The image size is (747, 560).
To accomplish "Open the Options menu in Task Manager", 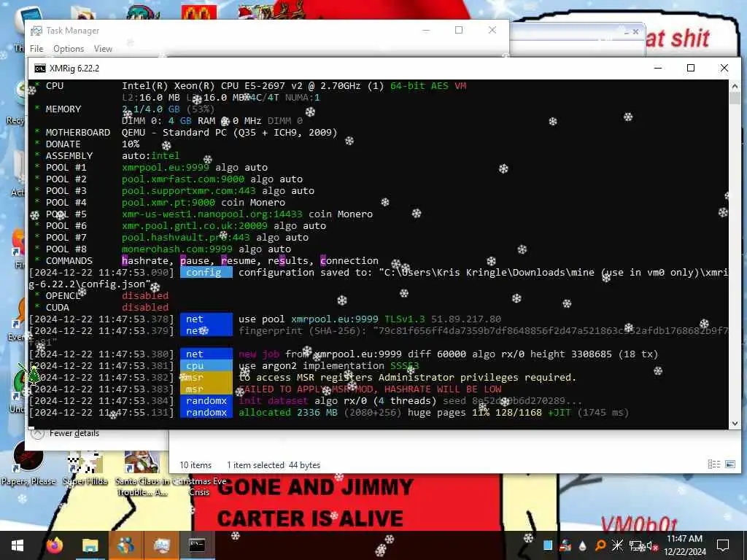I will (69, 49).
